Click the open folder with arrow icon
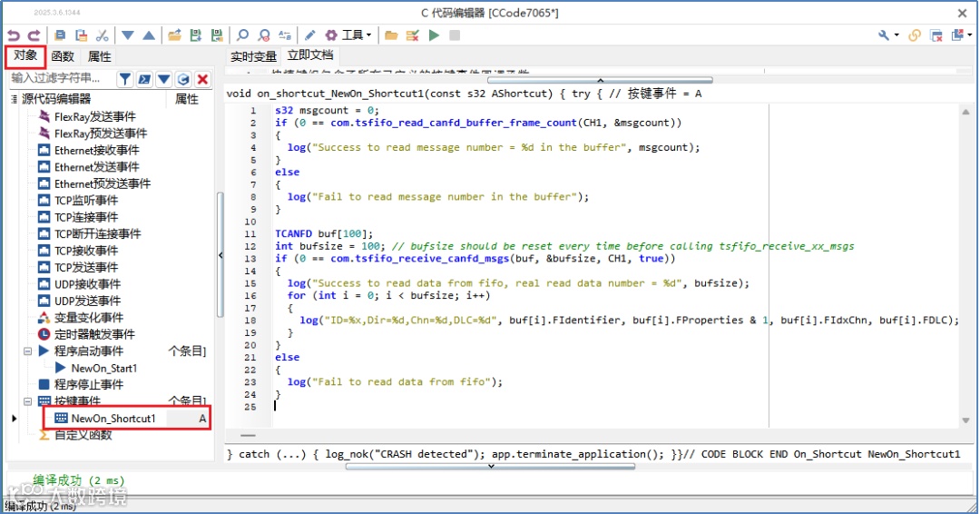Image resolution: width=980 pixels, height=514 pixels. pyautogui.click(x=174, y=35)
